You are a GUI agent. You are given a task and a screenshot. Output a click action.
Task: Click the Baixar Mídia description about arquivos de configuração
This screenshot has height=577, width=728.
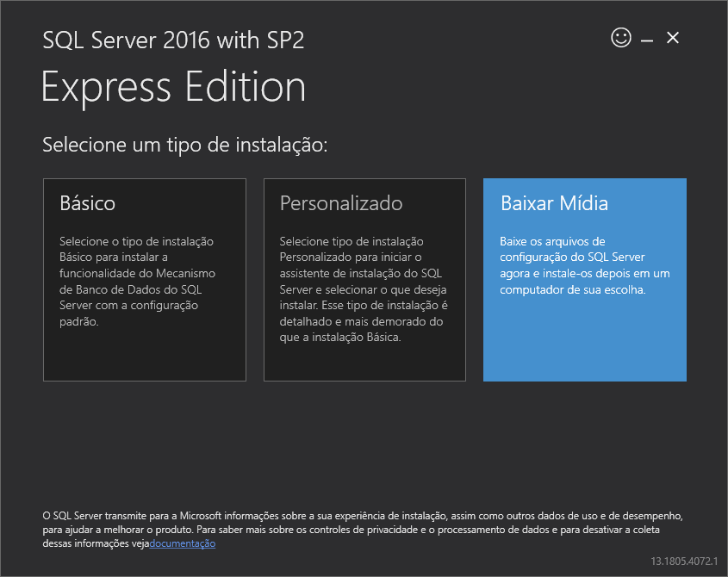584,265
